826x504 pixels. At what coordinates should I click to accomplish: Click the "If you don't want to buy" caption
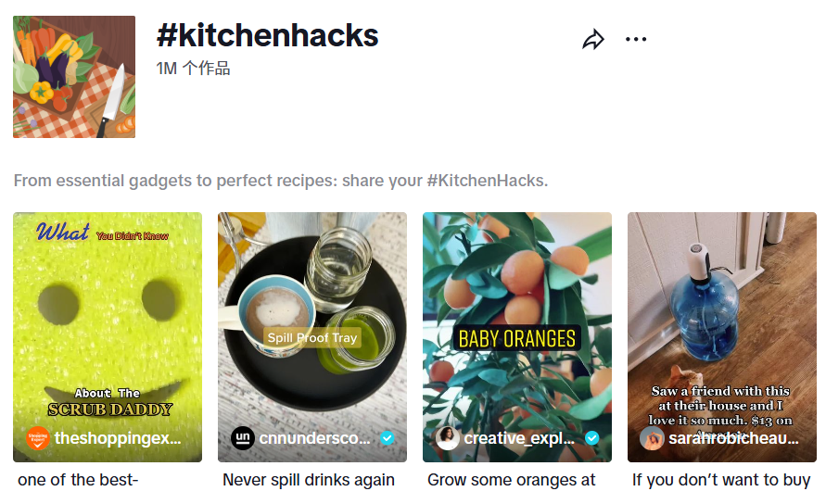tap(721, 480)
